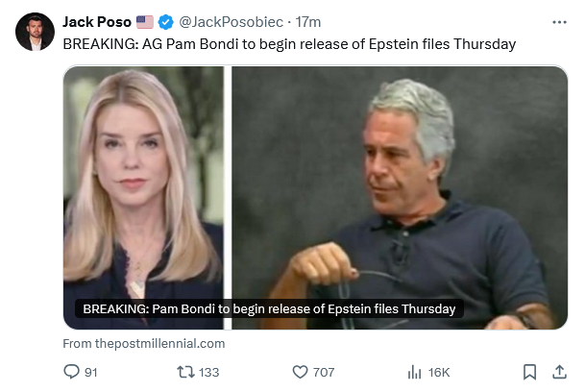Click the 17m timestamp
Screen dimensions: 585x392
pos(308,22)
